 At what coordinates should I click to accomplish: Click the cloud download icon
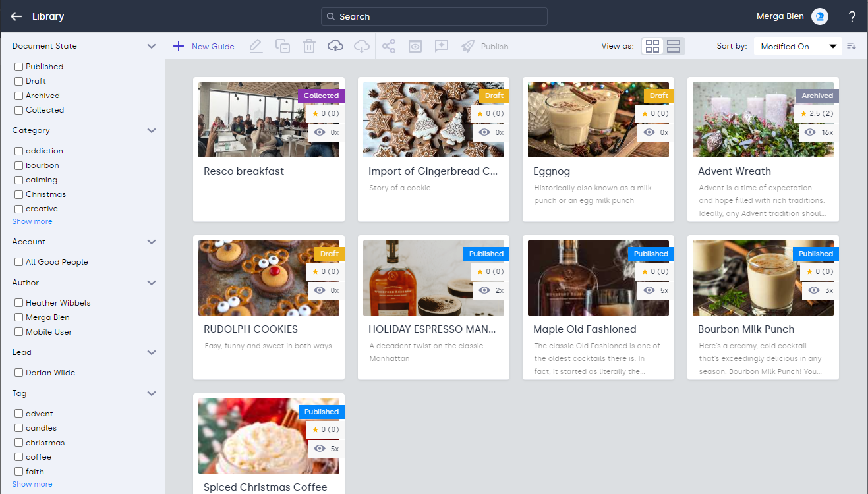362,46
